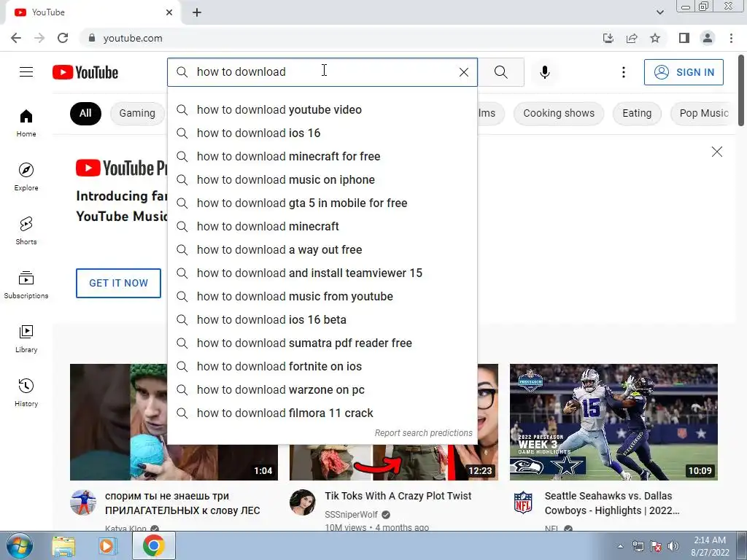
Task: Choose 'how to download filmora 11 crack'
Action: coord(322,413)
